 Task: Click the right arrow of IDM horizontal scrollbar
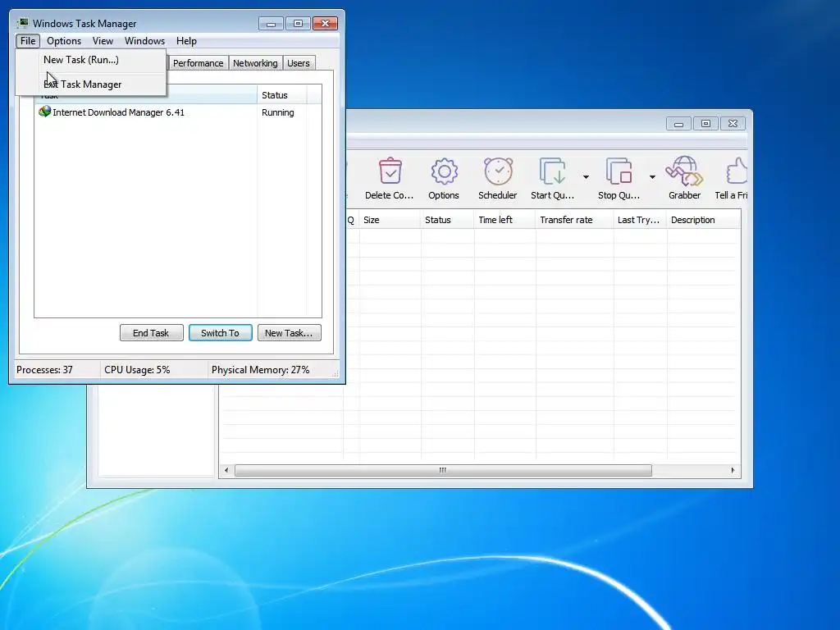[733, 470]
